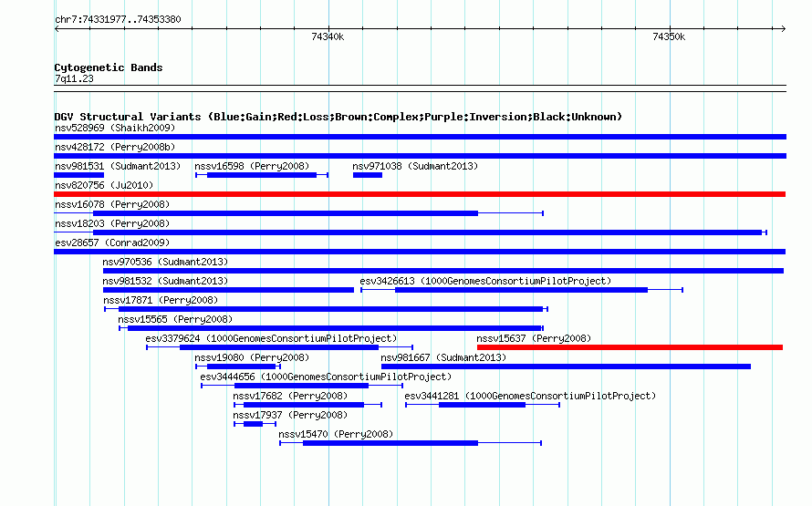The height and width of the screenshot is (506, 812).
Task: Click the blue gain bar under nsv528969
Action: click(420, 137)
